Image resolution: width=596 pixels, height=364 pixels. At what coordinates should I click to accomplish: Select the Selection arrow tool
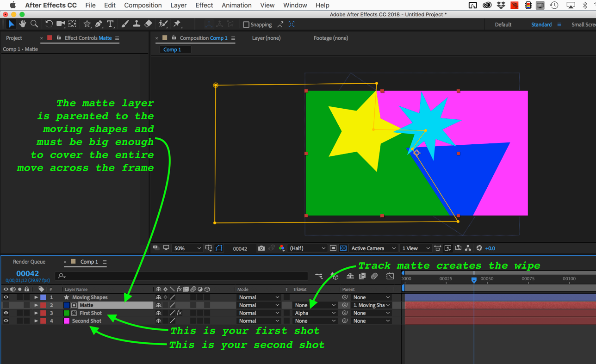click(x=11, y=24)
